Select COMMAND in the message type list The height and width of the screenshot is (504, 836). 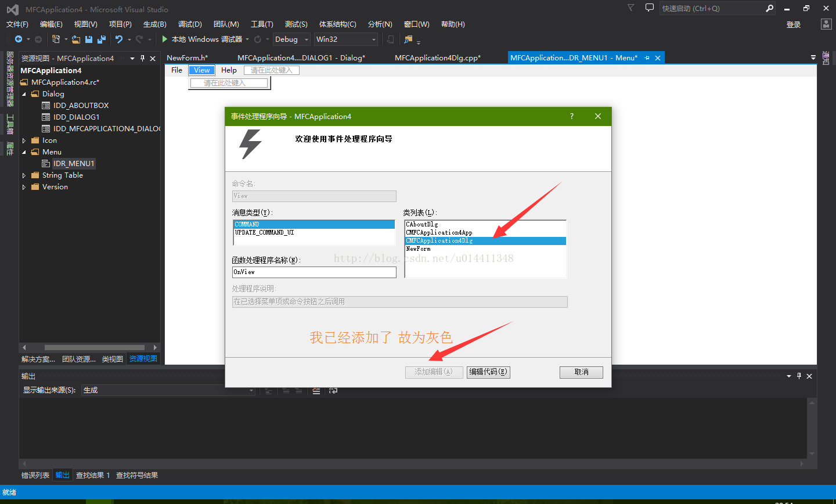coord(314,224)
